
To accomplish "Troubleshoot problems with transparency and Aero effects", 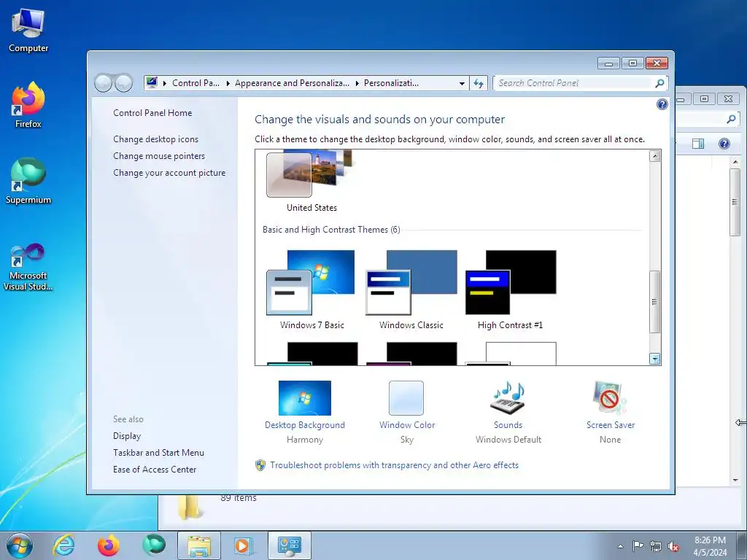I will pyautogui.click(x=394, y=465).
